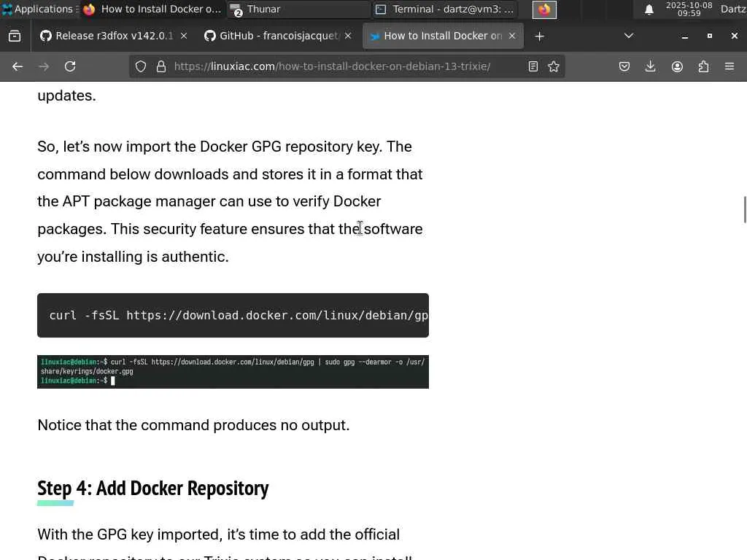Viewport: 747px width, 560px height.
Task: Open the downloads panel
Action: point(650,66)
